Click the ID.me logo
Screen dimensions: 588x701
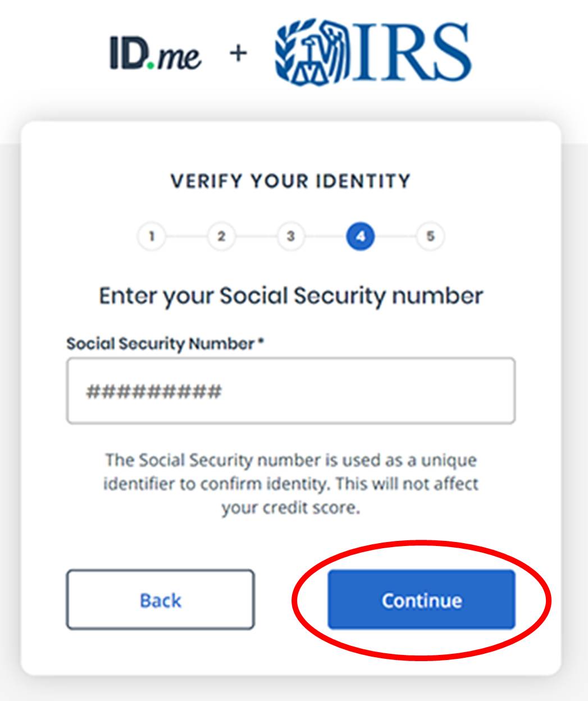pyautogui.click(x=155, y=54)
